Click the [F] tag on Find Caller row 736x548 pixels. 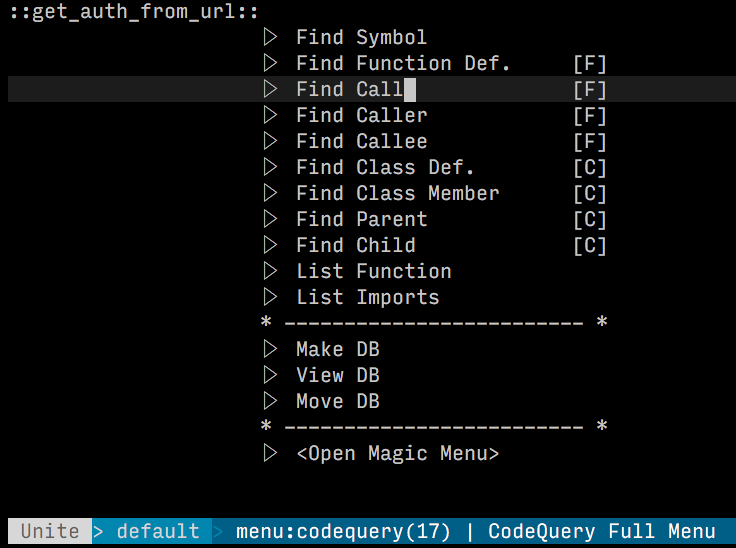coord(590,116)
